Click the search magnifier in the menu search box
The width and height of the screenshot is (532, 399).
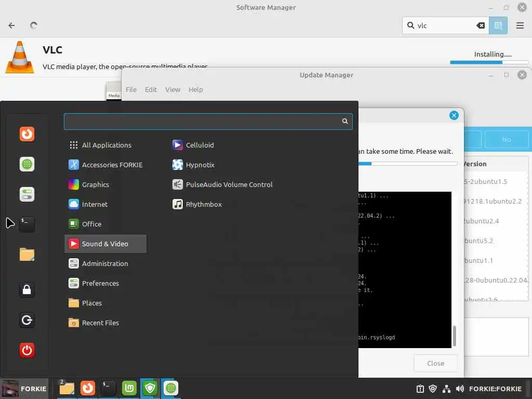(x=345, y=121)
